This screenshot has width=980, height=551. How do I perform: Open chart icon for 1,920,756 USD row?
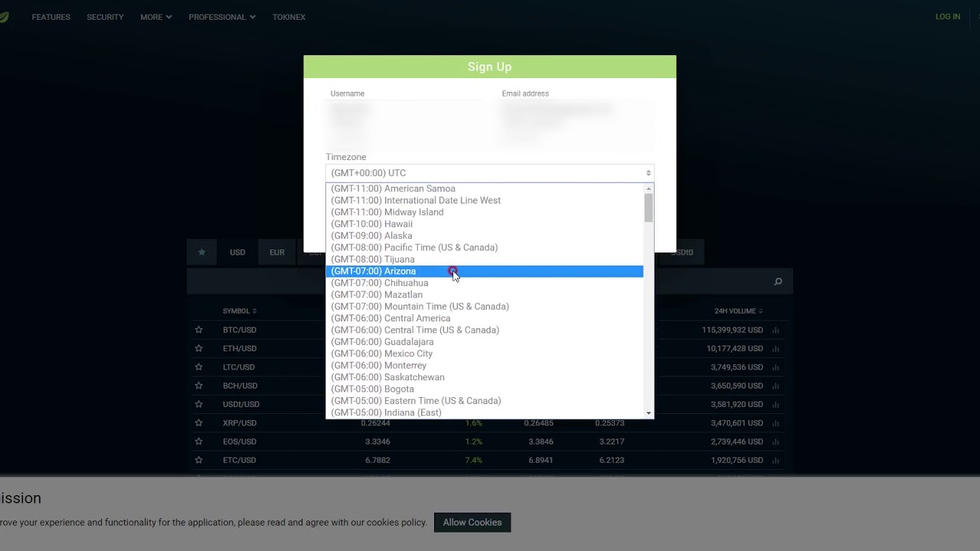coord(776,460)
